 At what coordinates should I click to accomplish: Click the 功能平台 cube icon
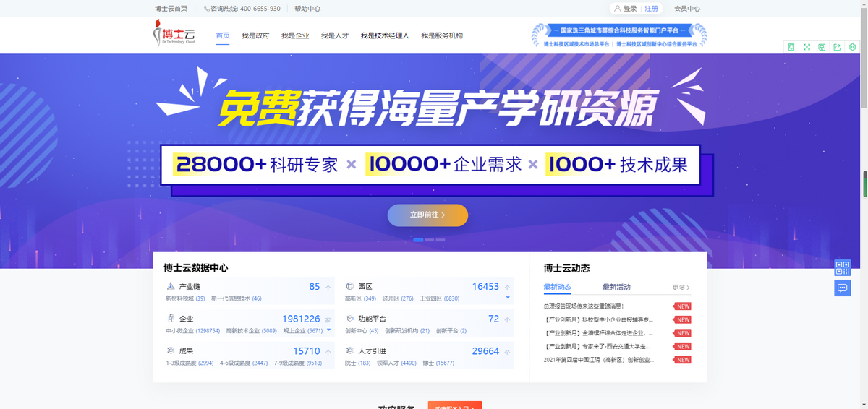point(349,319)
